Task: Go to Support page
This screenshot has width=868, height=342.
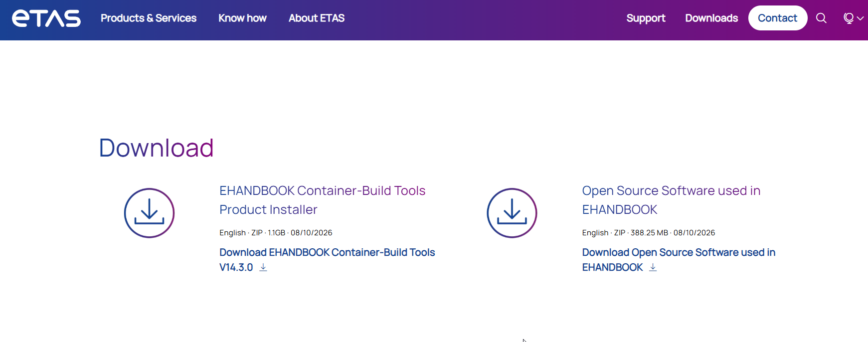Action: coord(646,18)
